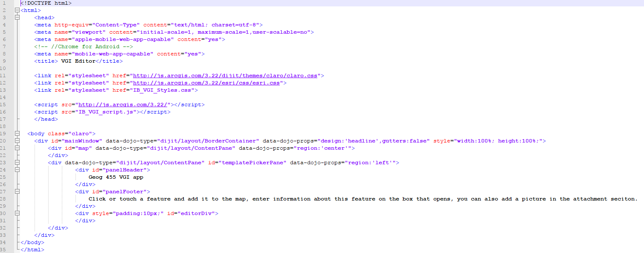Click the "mobile-web-app-capable" value on line 8
644x253 pixels.
click(x=113, y=54)
